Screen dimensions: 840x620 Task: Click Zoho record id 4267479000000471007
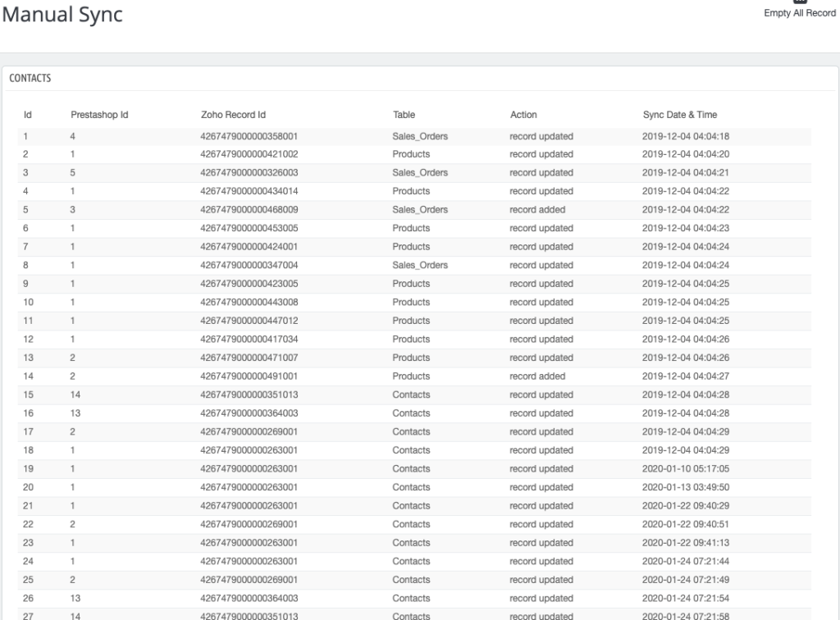coord(249,358)
